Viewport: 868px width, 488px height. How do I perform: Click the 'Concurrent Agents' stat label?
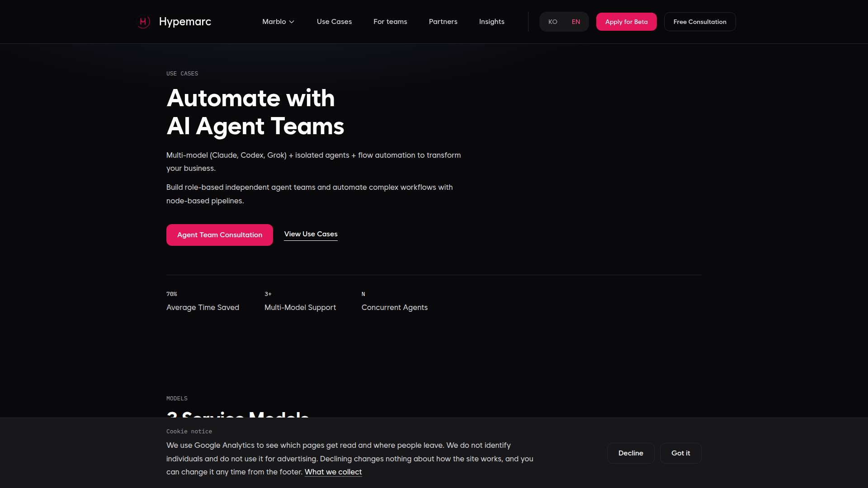[x=394, y=307]
